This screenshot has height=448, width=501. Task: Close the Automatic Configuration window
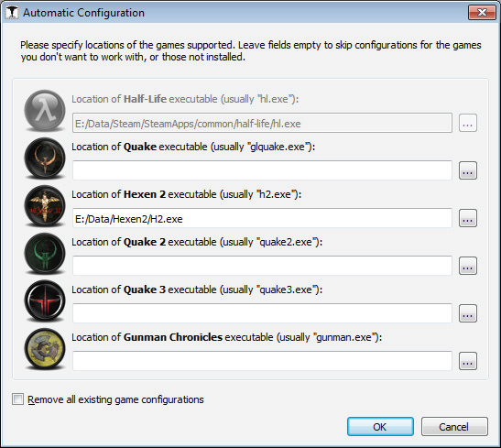click(x=482, y=13)
